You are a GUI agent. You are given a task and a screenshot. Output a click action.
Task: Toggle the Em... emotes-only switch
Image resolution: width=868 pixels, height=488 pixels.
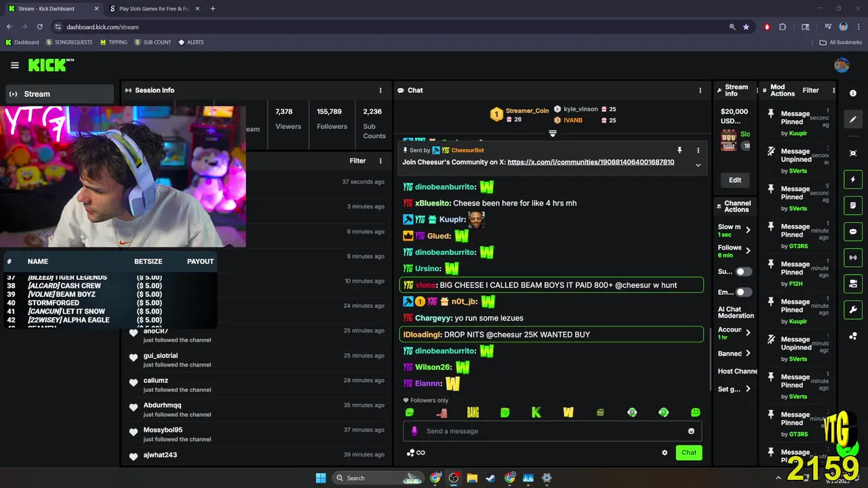pyautogui.click(x=744, y=292)
